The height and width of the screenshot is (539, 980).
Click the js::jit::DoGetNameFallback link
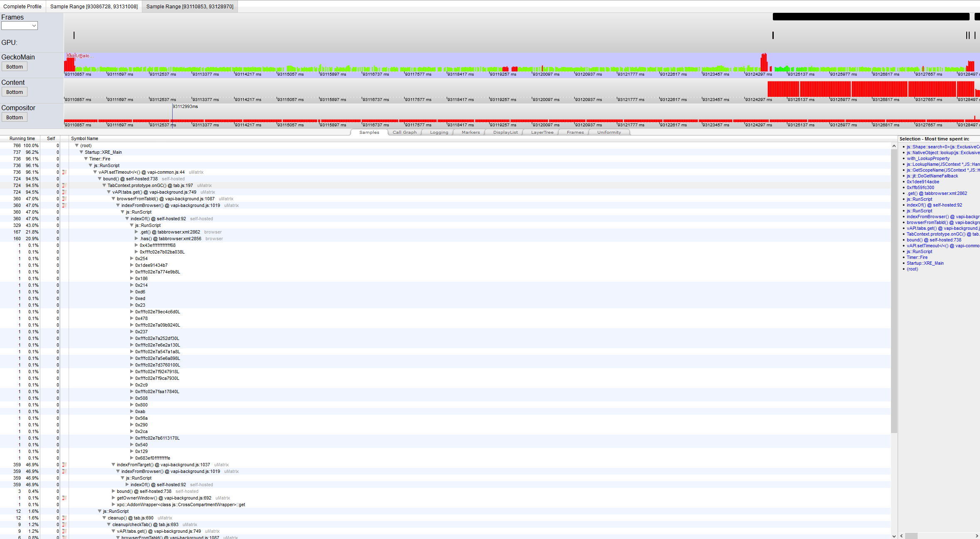(x=932, y=176)
